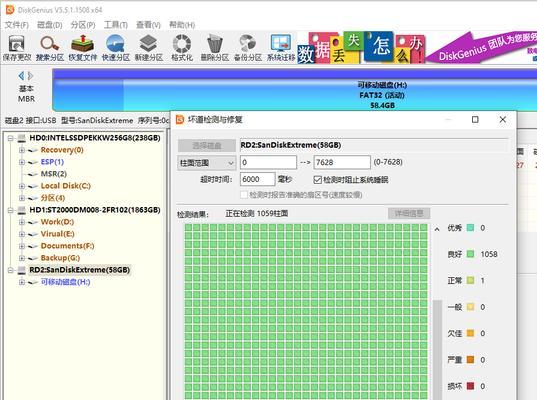Screen dimensions: 537x400
Task: Open Search Partitions (搜索分区) tool
Action: (50, 48)
